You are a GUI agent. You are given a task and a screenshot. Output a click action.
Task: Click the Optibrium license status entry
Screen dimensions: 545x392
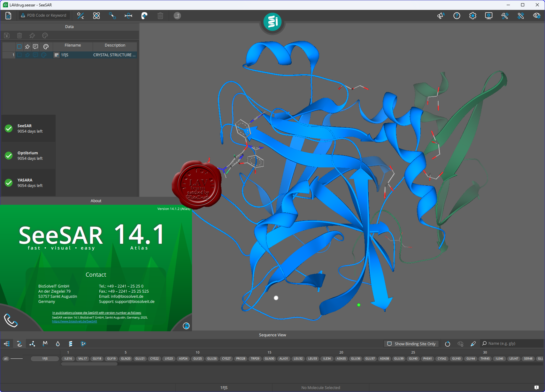28,156
